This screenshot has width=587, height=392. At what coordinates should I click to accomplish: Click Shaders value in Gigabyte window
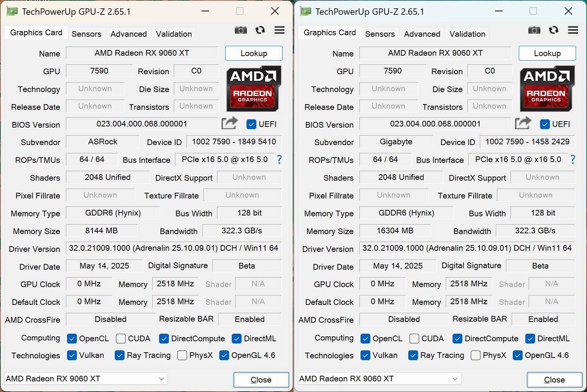pos(401,177)
